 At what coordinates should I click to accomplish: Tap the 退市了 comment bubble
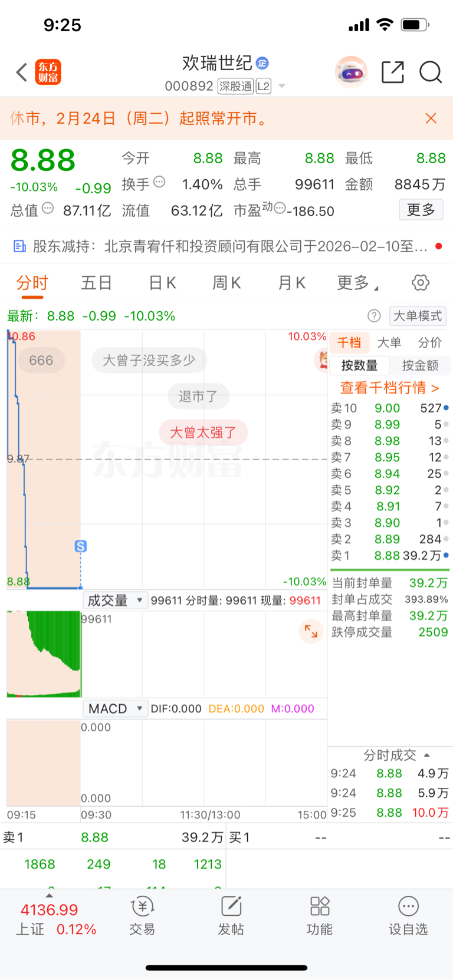click(198, 396)
